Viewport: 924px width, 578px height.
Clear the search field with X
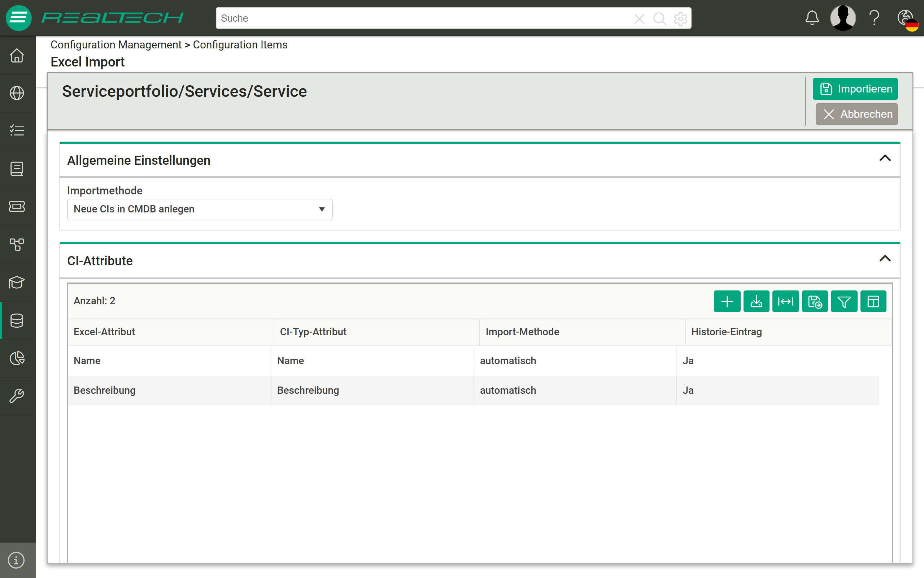click(x=639, y=18)
